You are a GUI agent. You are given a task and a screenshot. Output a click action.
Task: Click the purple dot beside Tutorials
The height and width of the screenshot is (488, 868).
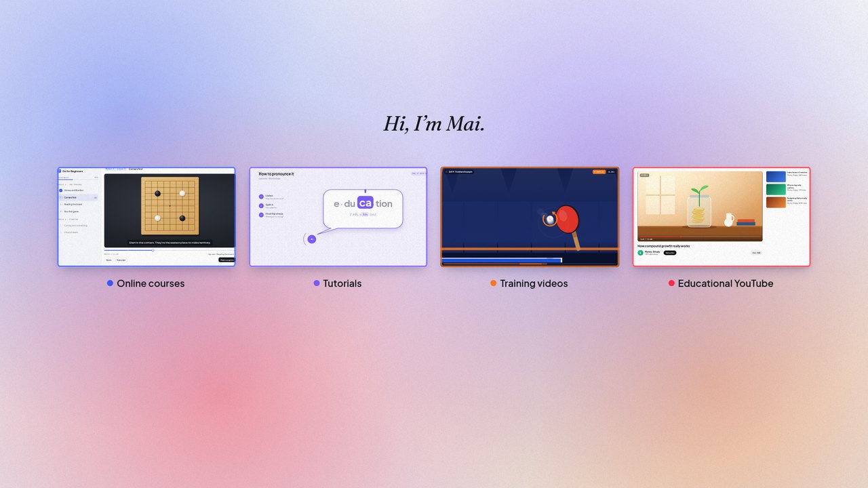317,283
